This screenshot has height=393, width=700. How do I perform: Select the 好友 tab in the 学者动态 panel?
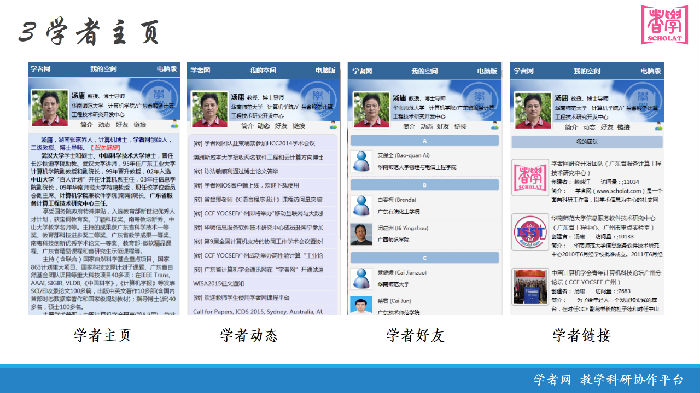(281, 126)
